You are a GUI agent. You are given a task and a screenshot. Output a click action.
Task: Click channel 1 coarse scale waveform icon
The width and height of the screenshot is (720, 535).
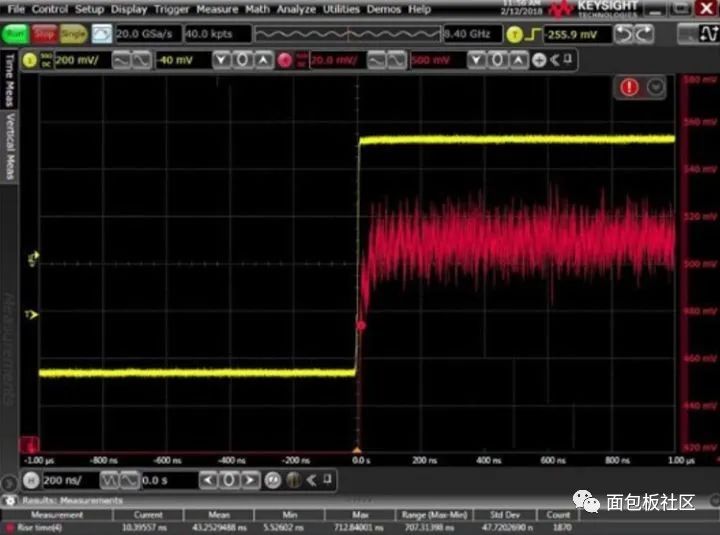click(x=122, y=60)
